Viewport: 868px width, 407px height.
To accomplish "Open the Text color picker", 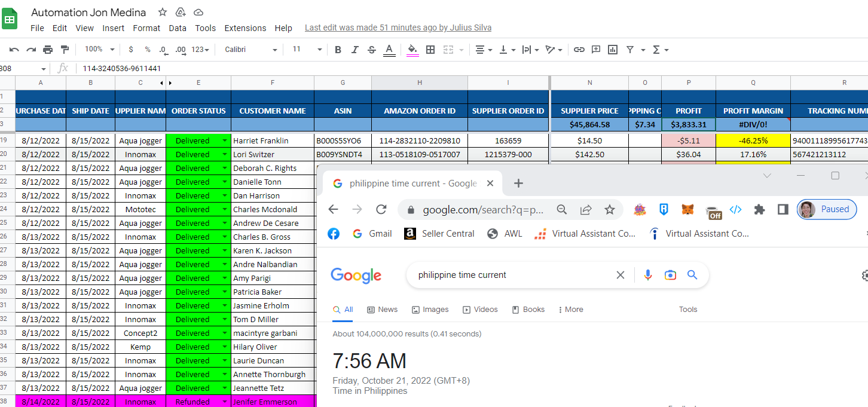I will coord(389,50).
